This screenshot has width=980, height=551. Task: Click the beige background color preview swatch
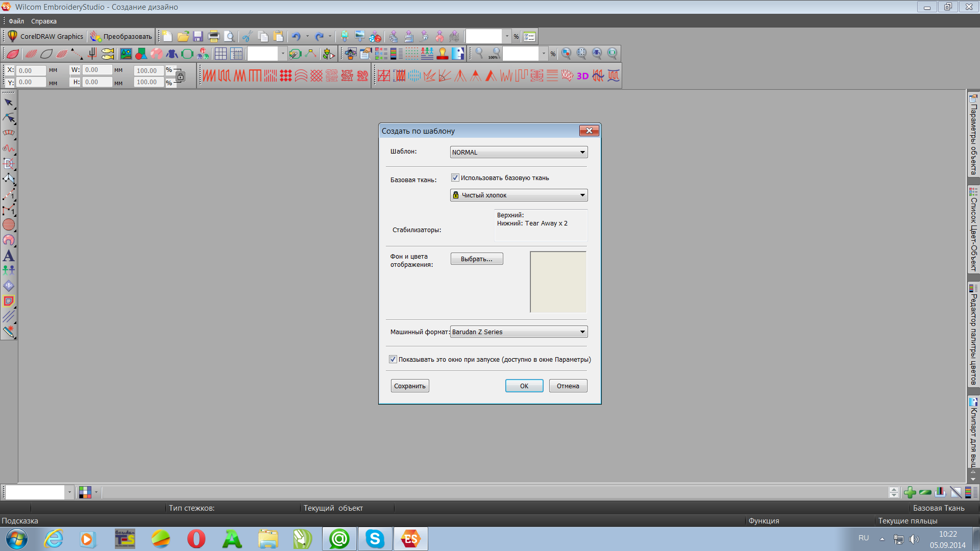pyautogui.click(x=558, y=282)
